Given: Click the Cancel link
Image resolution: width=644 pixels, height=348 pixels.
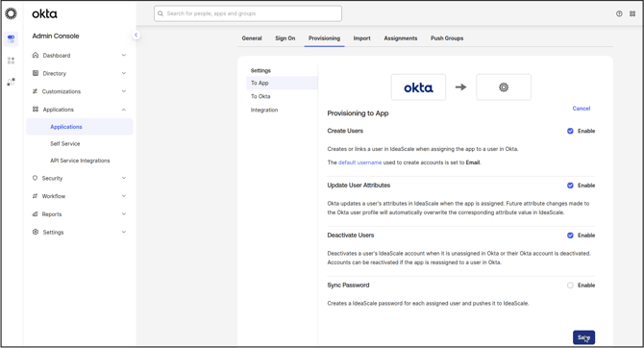Looking at the screenshot, I should (x=582, y=109).
